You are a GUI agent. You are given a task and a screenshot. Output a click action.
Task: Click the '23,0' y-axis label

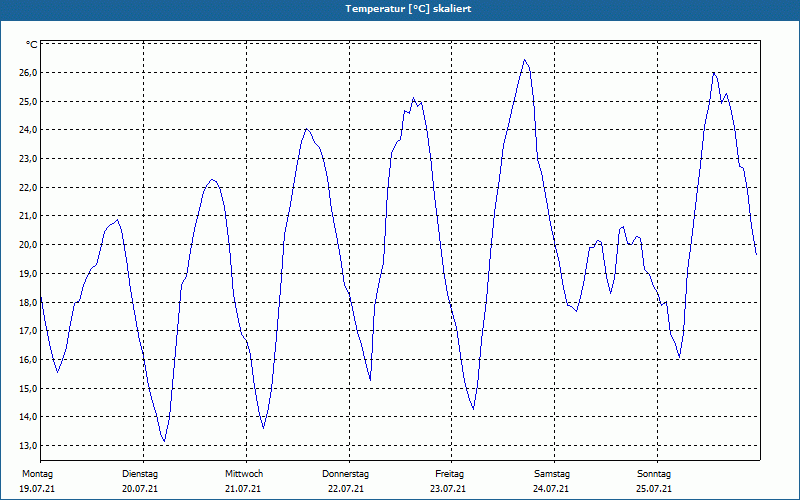point(30,159)
